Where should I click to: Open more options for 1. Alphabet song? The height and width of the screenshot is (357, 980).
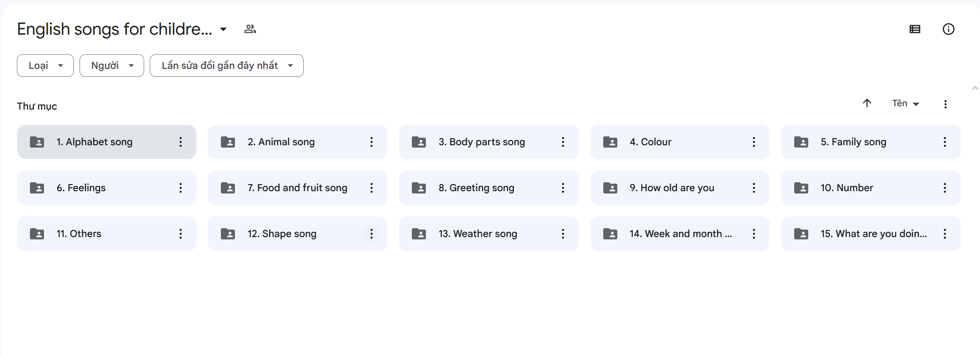[181, 142]
